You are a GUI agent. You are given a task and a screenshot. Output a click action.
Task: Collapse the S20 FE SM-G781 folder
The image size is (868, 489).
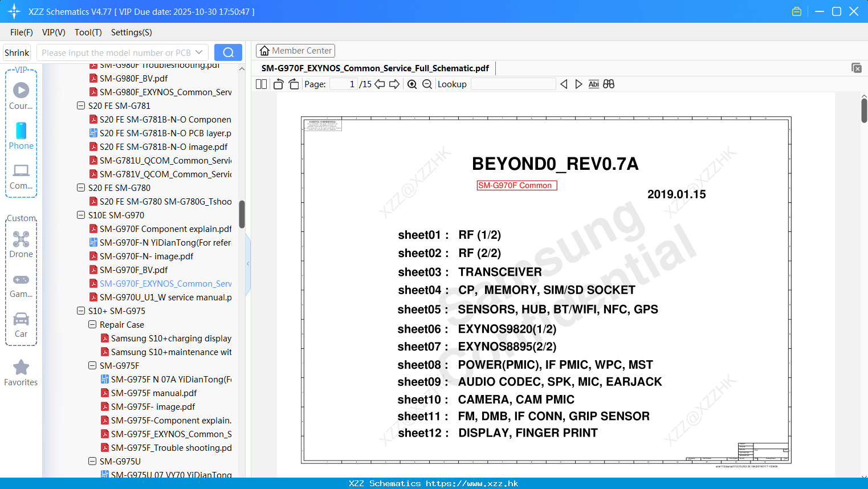pos(81,105)
